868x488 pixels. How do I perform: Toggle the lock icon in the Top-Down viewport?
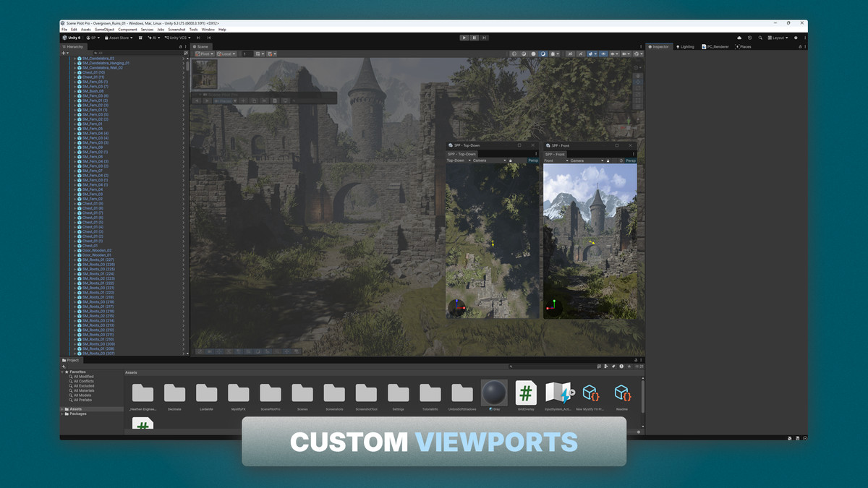[x=511, y=160]
